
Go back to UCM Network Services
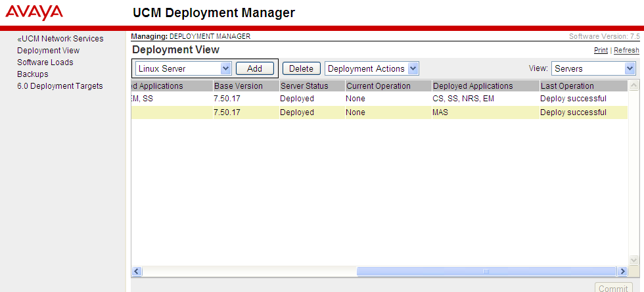[x=60, y=39]
